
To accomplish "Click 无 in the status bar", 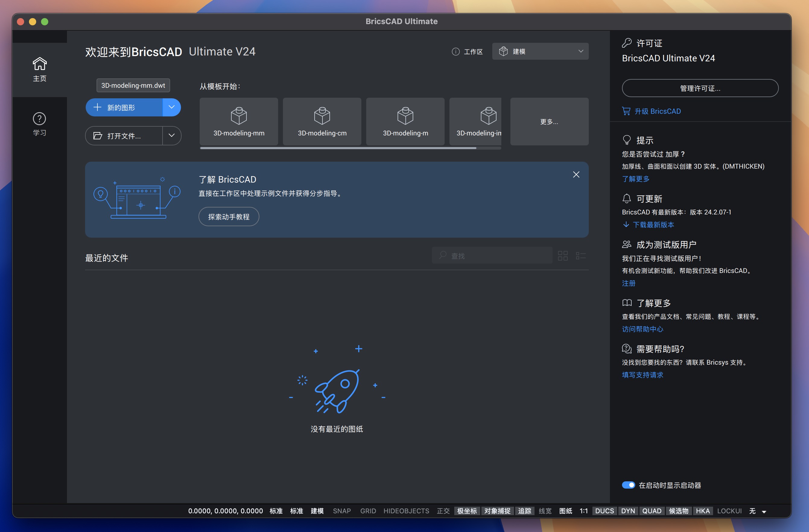I will point(752,511).
